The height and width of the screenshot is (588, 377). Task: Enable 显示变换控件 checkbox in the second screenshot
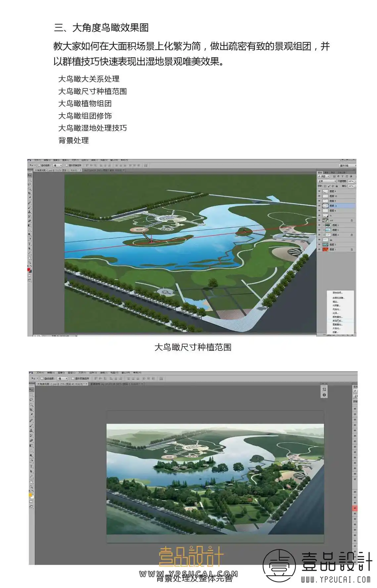73,379
